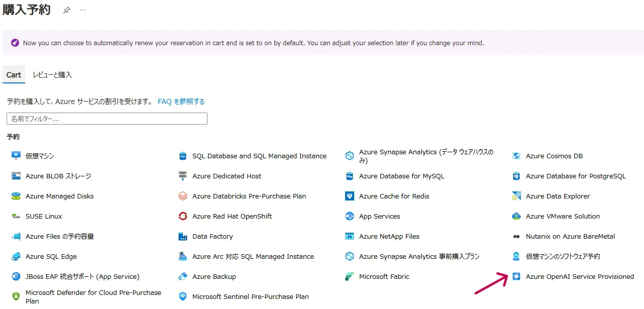Click the Azure Backup cloud icon
Viewport: 644px width, 309px height.
[183, 276]
